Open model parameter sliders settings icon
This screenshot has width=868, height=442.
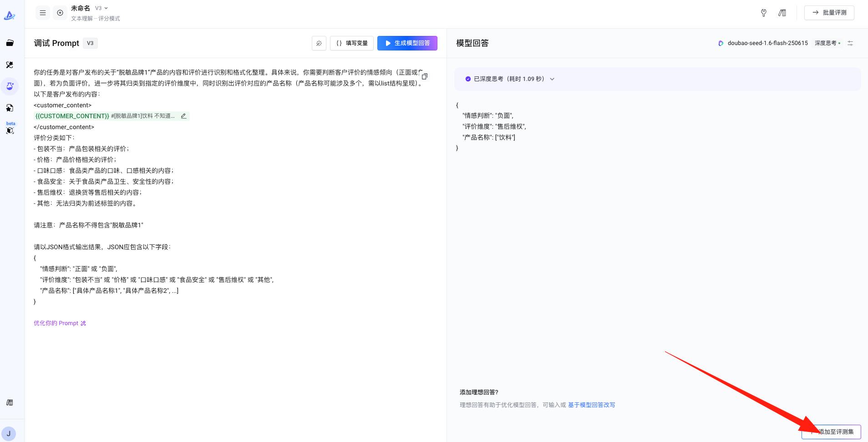point(850,43)
